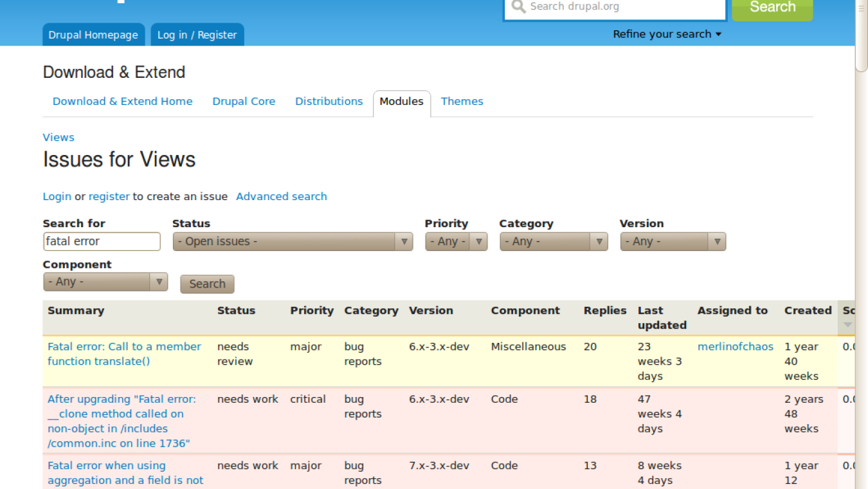
Task: Open the Status dropdown showing Open issues
Action: (x=293, y=241)
